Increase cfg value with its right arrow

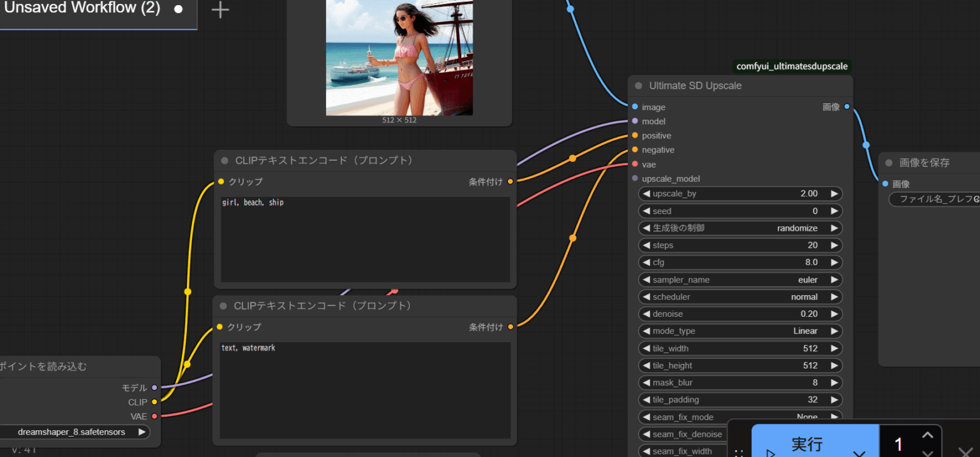click(835, 262)
